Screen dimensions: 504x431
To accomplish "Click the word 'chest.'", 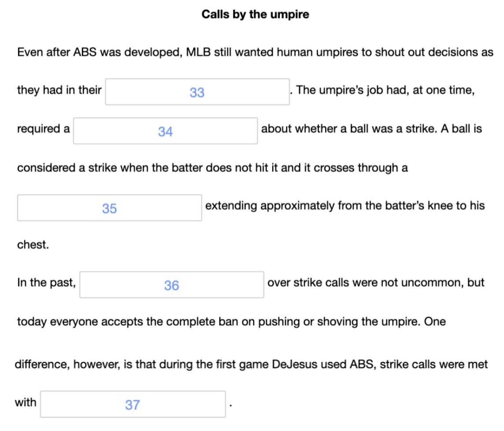I will tap(33, 245).
